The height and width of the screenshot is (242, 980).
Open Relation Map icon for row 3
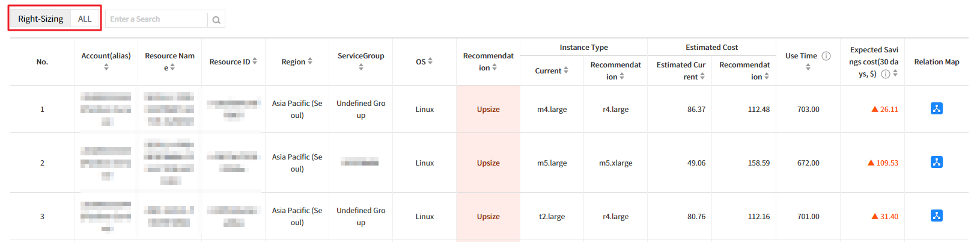936,216
